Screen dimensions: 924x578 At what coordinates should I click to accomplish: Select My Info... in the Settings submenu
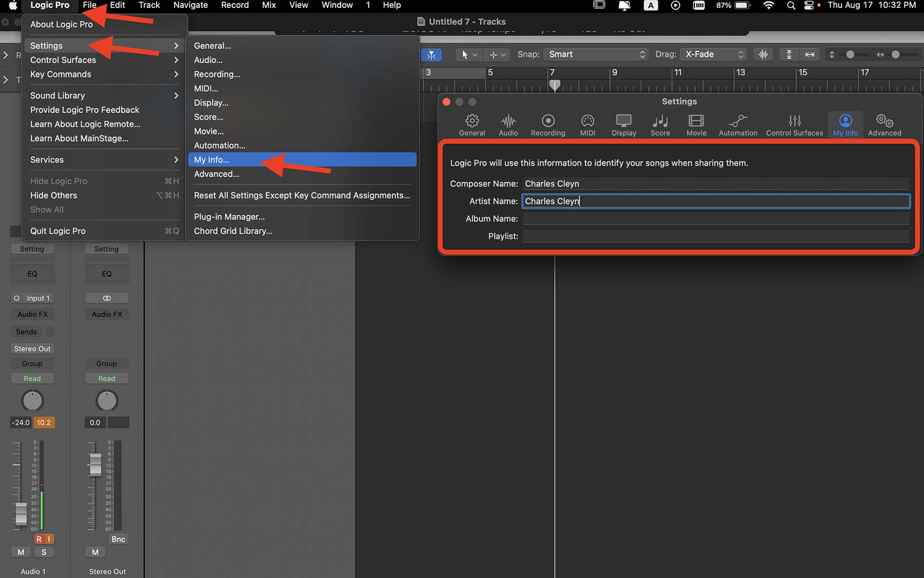[x=302, y=160]
